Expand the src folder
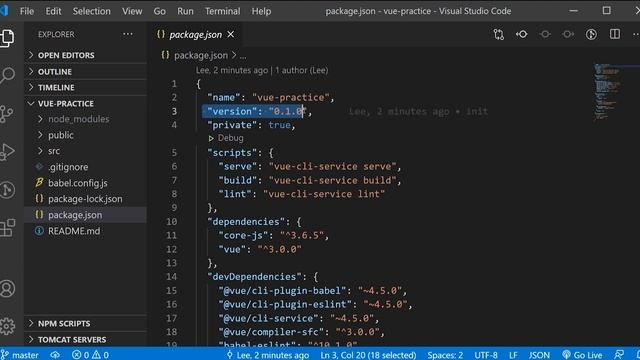The image size is (640, 360). point(86,151)
